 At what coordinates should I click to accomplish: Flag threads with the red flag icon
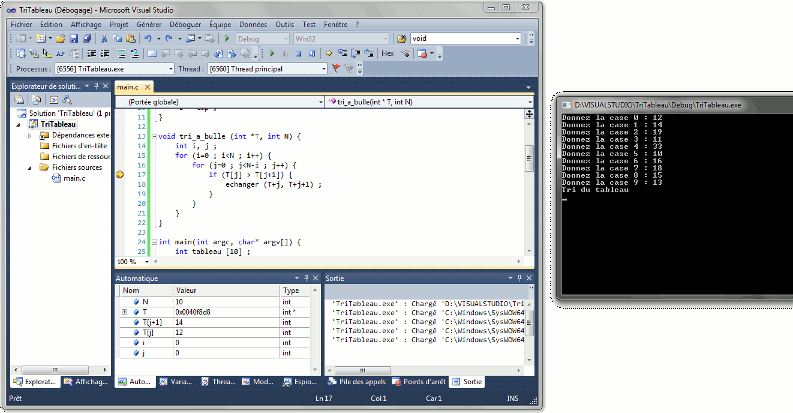click(336, 68)
